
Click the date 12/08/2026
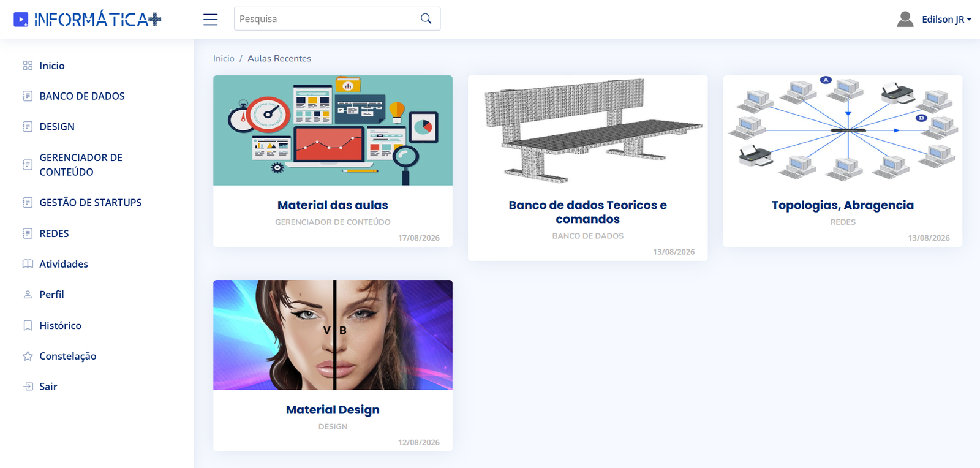pyautogui.click(x=419, y=442)
